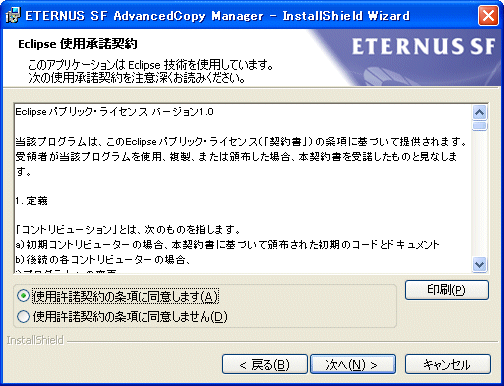
Task: Click the license text scroll up arrow
Action: click(479, 113)
